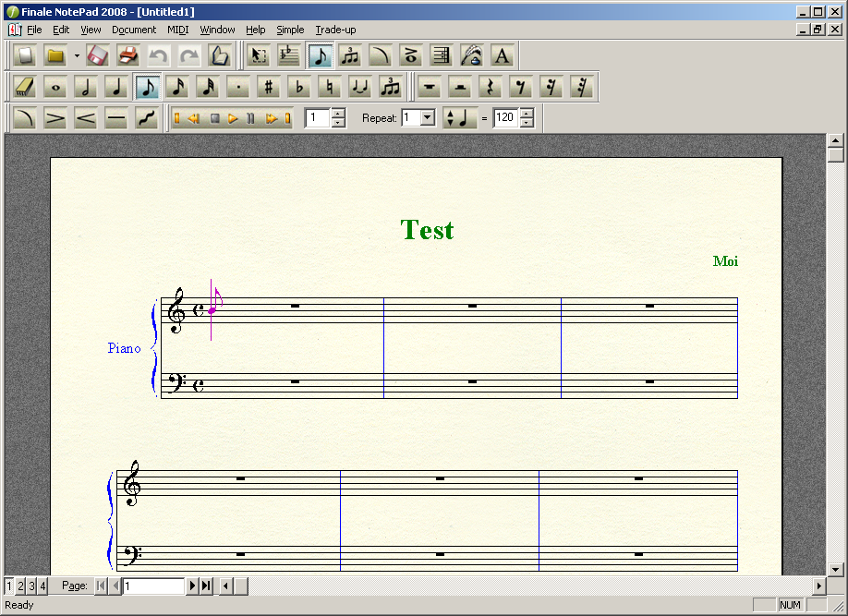Viewport: 848px width, 616px height.
Task: Select the Tuplet tool in top toolbar
Action: pos(350,55)
